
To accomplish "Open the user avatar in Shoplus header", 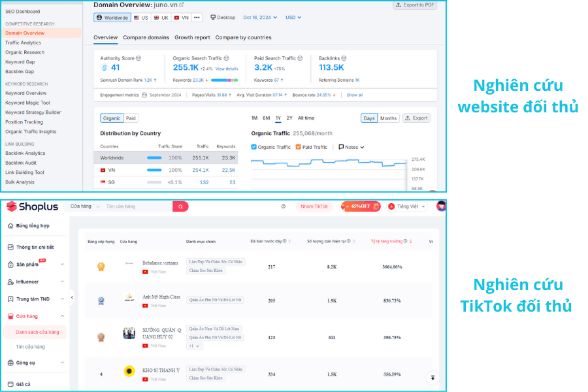I will click(442, 206).
